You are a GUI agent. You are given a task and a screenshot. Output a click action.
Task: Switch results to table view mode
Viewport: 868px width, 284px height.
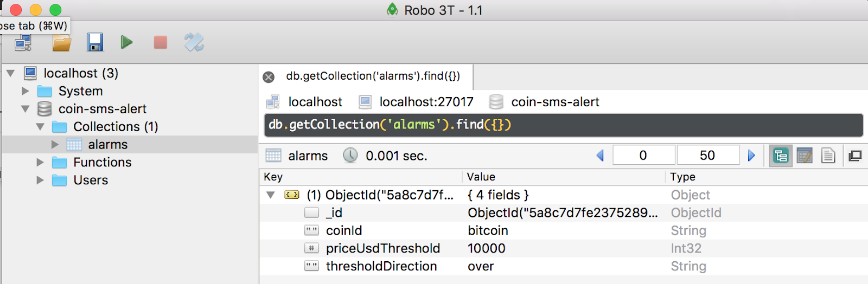(x=805, y=156)
